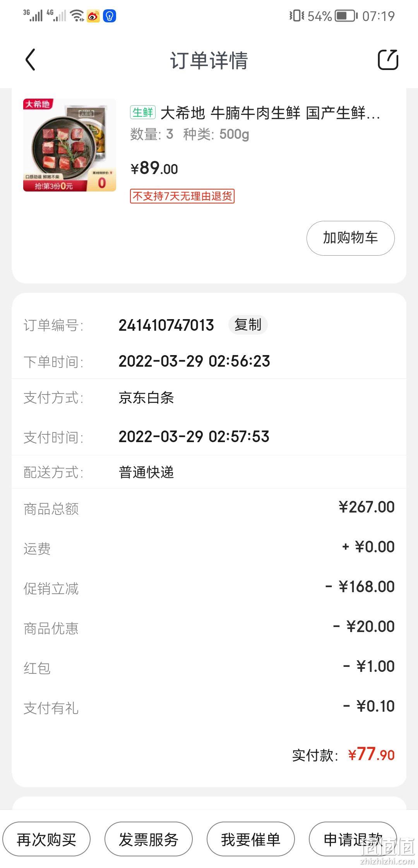This screenshot has width=418, height=868.
Task: Tap the back arrow icon
Action: pos(31,60)
